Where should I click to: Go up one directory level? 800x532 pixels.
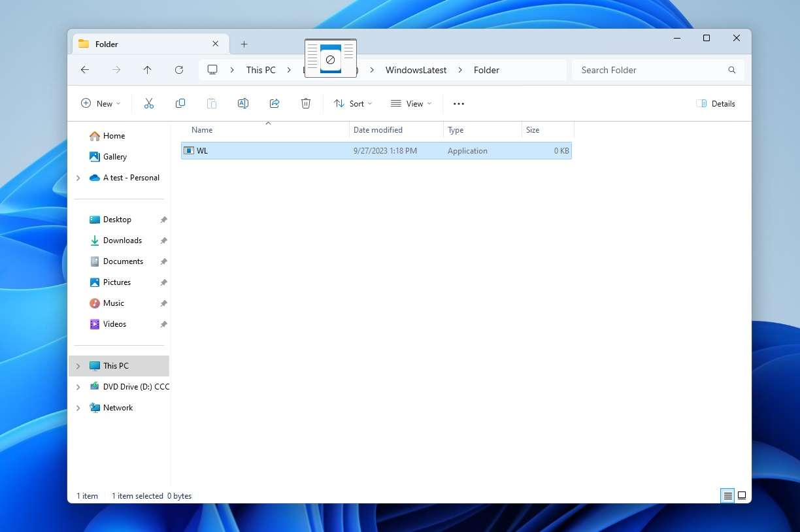[x=148, y=70]
